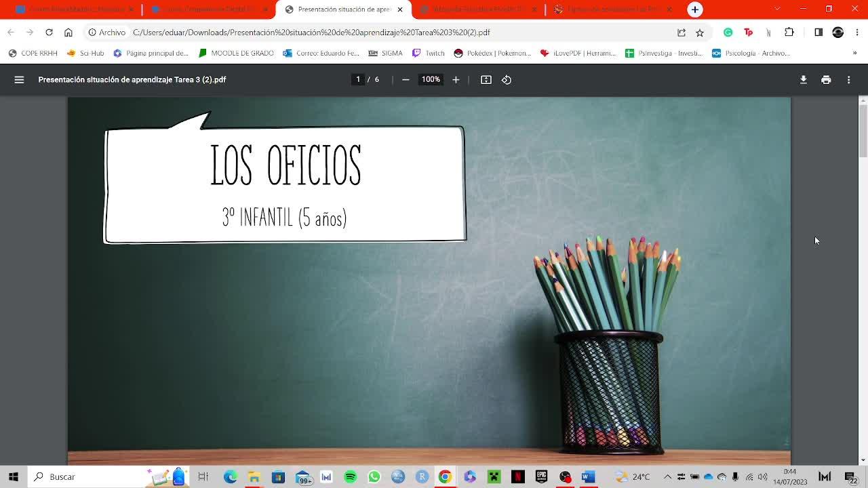868x488 pixels.
Task: Open the Correo: Eduardo bookmark
Action: [x=321, y=54]
